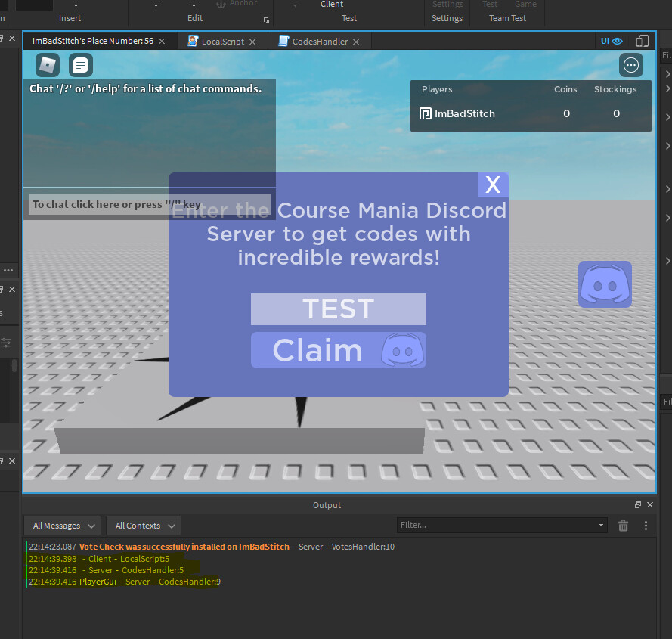Click the speech bubble chat icon in the viewport
Image resolution: width=672 pixels, height=639 pixels.
pos(80,65)
